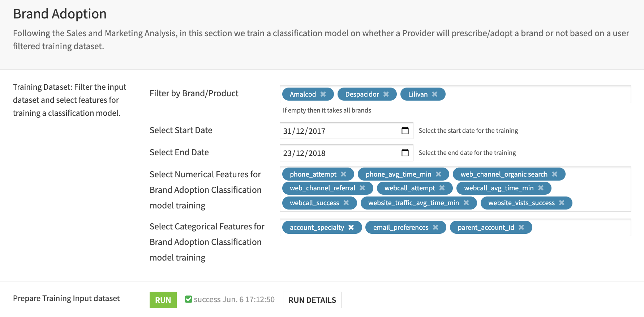This screenshot has height=317, width=644.
Task: Remove the account_specialty categorical feature
Action: click(x=351, y=227)
